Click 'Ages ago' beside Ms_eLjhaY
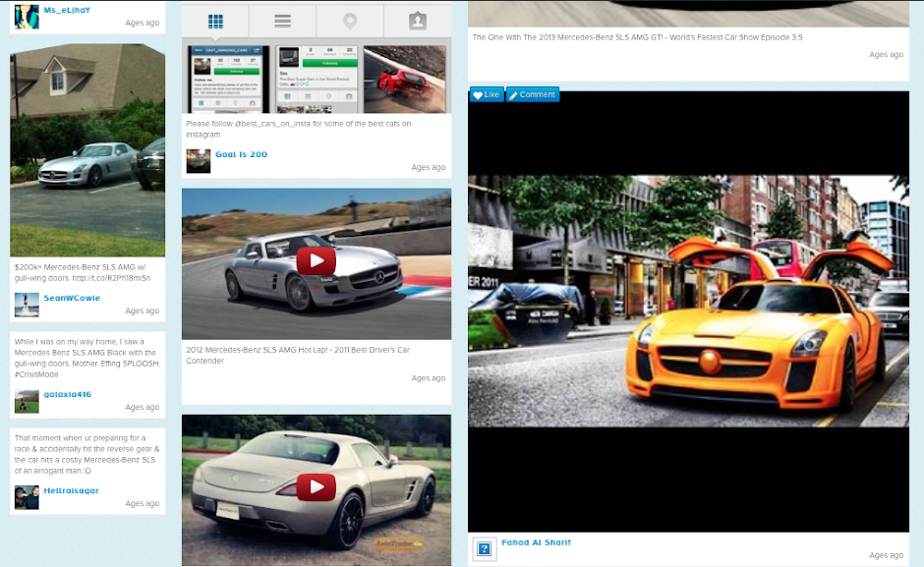Screen dimensions: 924x567 click(142, 23)
